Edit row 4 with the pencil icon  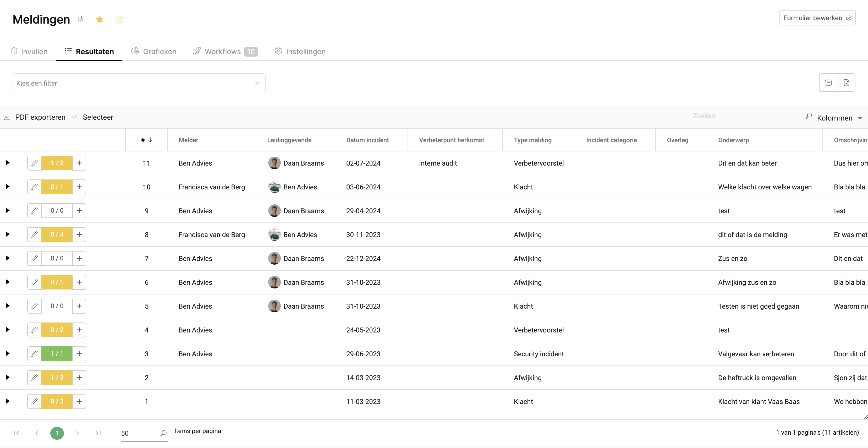pyautogui.click(x=34, y=330)
